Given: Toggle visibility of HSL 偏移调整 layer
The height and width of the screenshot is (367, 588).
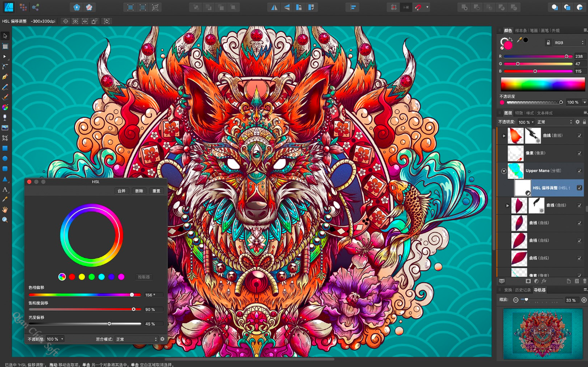Looking at the screenshot, I should tap(579, 188).
